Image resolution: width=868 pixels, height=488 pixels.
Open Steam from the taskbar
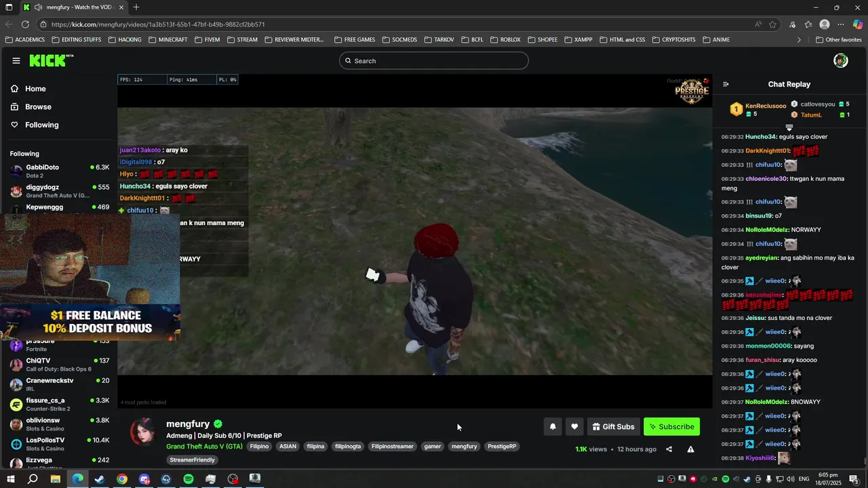coord(100,479)
